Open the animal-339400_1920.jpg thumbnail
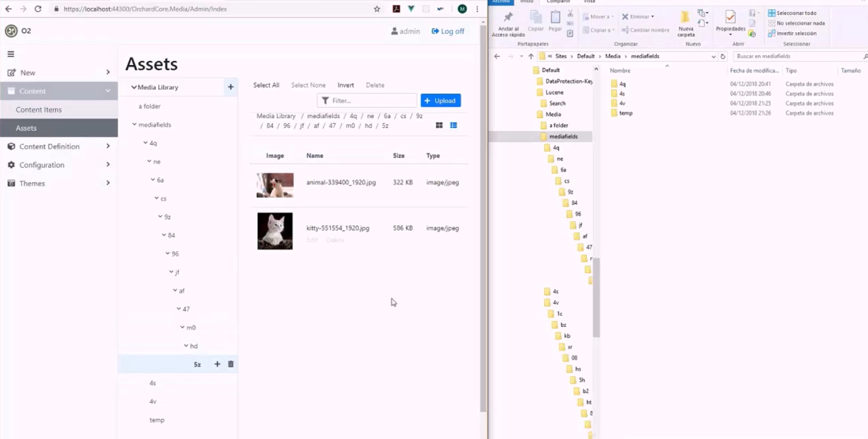Screen dimensions: 868x439 (x=275, y=185)
